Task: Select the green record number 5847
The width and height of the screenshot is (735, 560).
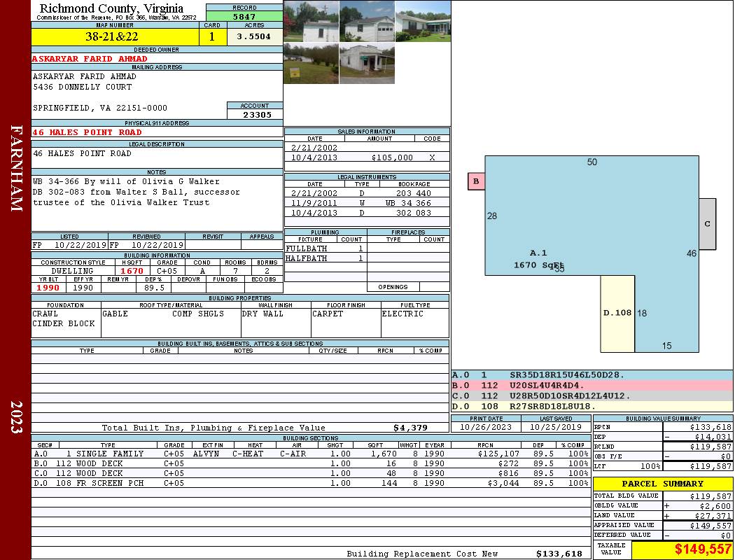Action: click(244, 16)
